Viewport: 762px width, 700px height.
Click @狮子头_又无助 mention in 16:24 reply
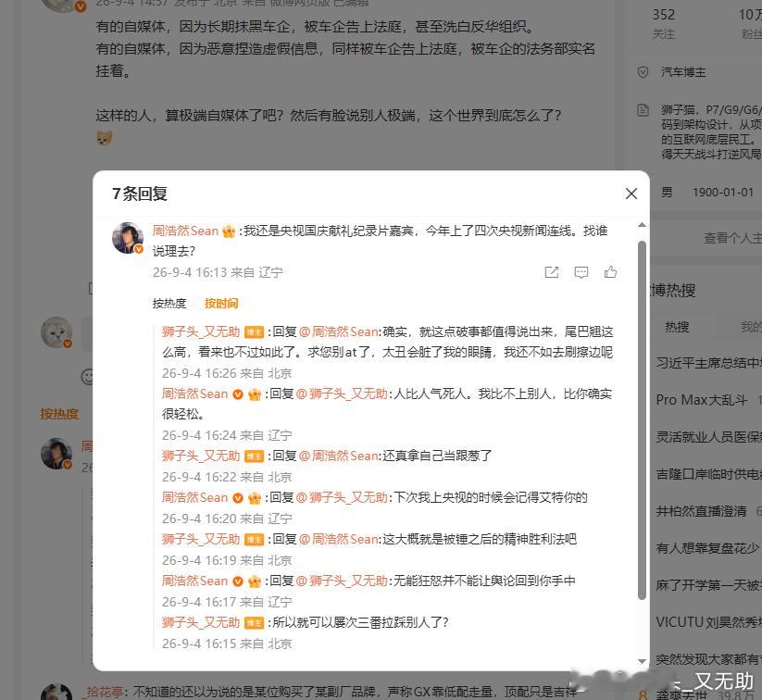coord(342,394)
